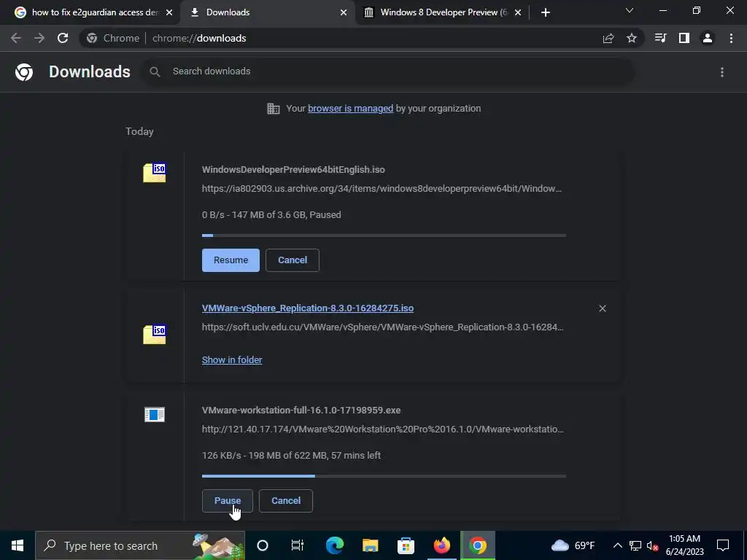Click the Today date heading
The image size is (747, 560).
coord(139,131)
